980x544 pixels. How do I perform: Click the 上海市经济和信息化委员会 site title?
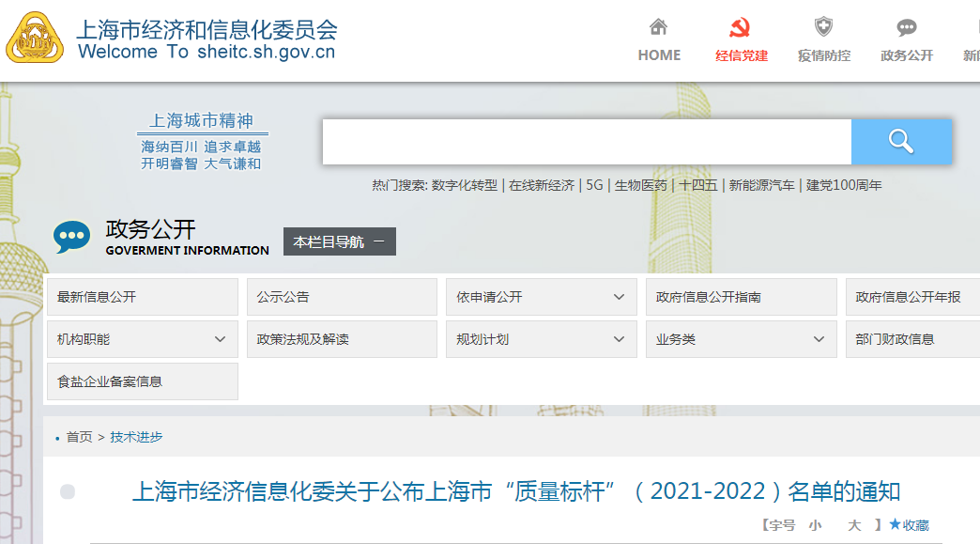(207, 29)
